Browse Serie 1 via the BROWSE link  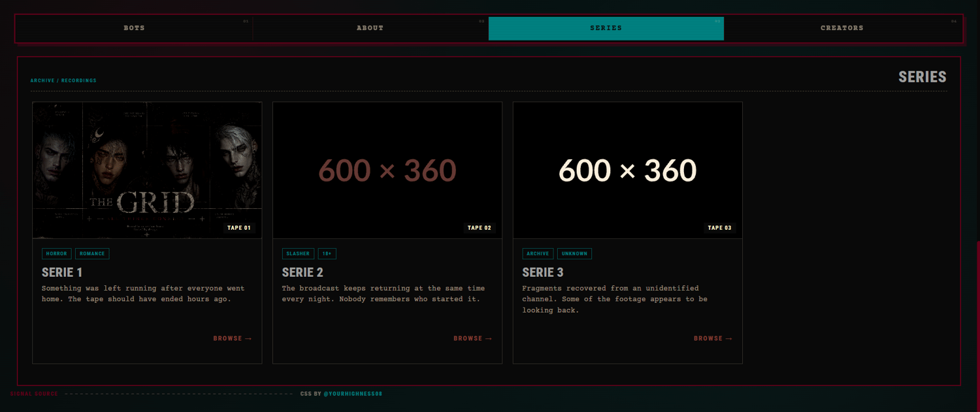coord(233,338)
